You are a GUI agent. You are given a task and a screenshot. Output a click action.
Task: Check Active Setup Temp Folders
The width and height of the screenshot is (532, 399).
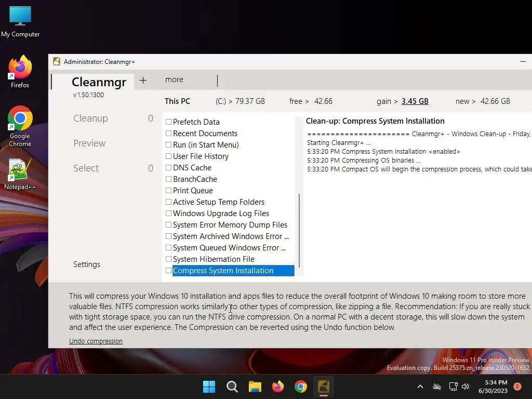click(168, 202)
